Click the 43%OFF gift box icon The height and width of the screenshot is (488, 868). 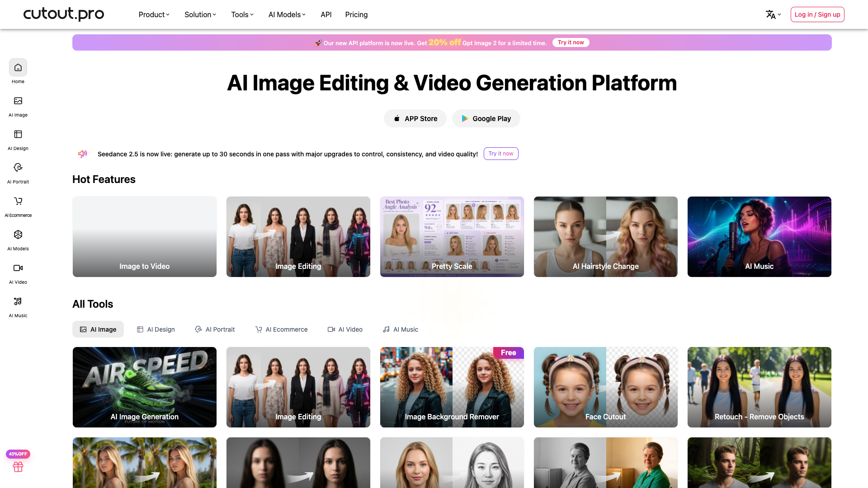point(18,467)
